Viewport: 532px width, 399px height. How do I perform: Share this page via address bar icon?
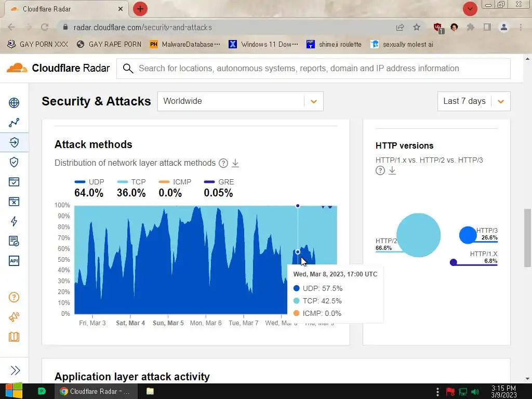pyautogui.click(x=400, y=28)
